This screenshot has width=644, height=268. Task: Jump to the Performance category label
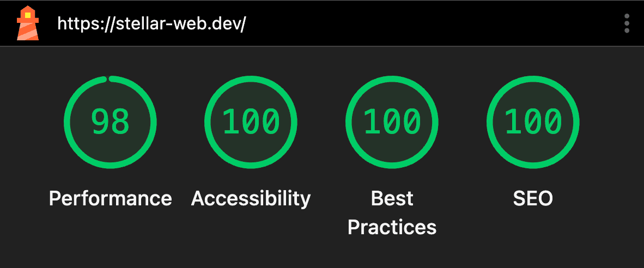(x=110, y=198)
